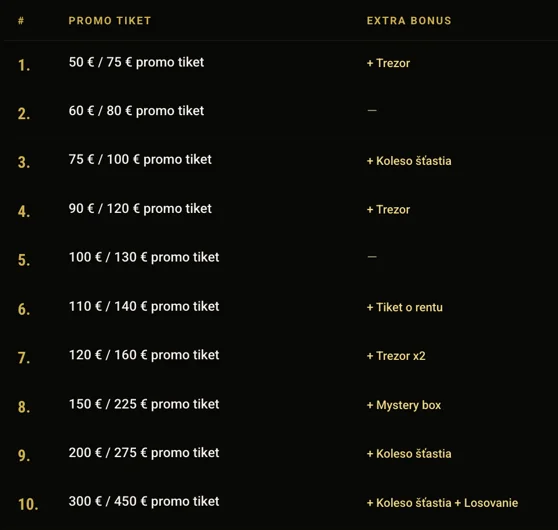Screen dimensions: 558x530
Task: Select the # column header
Action: (x=21, y=21)
